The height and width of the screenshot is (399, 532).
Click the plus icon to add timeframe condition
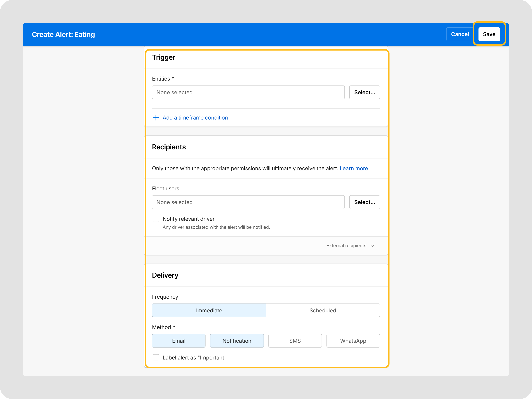pos(156,118)
